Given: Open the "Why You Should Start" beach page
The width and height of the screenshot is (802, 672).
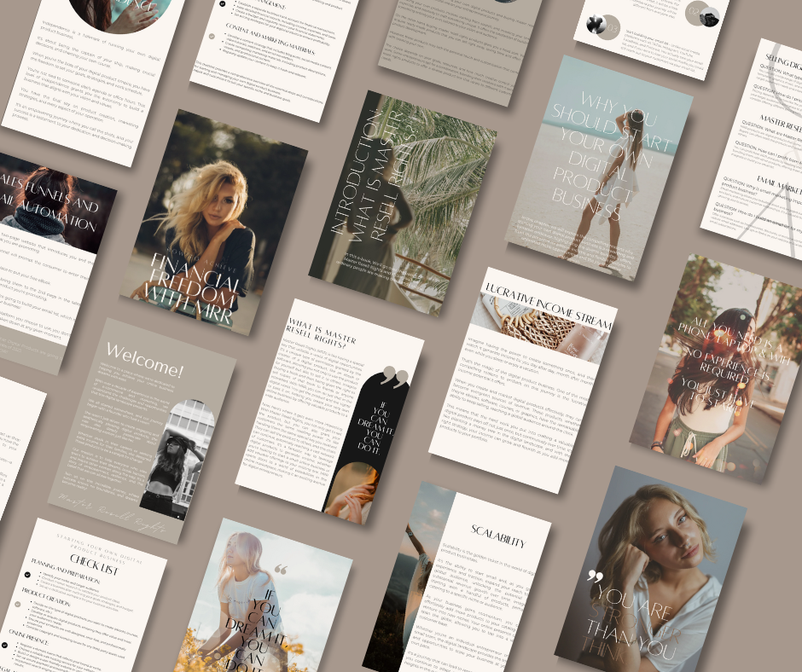Looking at the screenshot, I should 599,171.
